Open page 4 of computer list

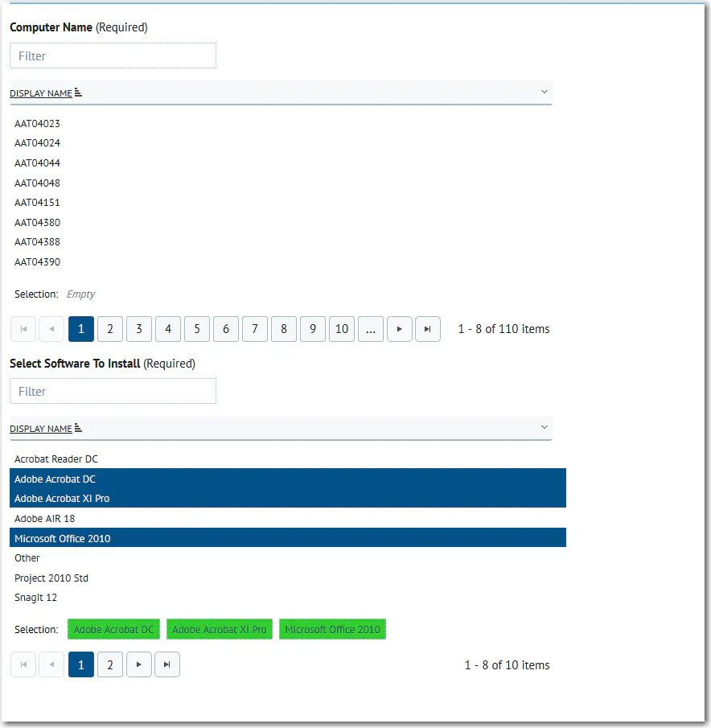pyautogui.click(x=168, y=329)
